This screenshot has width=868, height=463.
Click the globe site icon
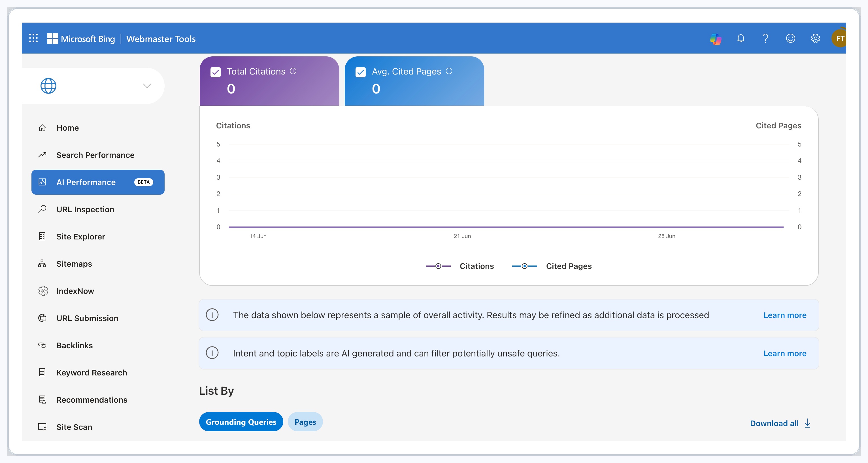(48, 86)
